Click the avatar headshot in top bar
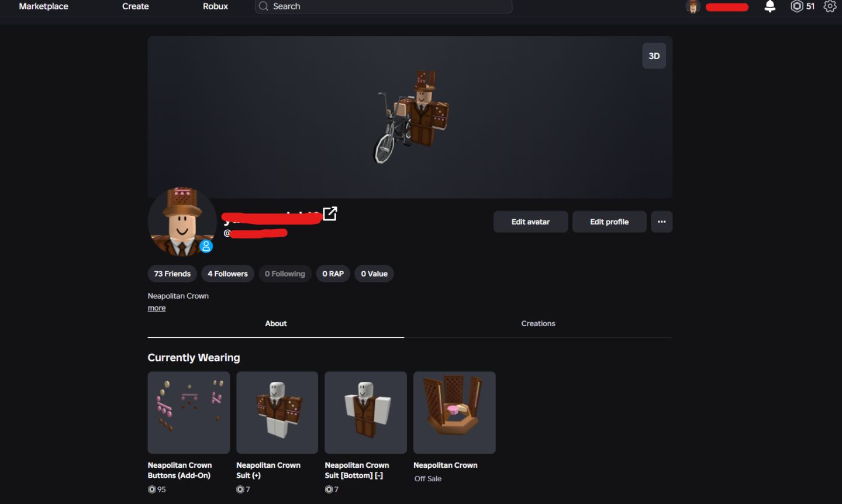Image resolution: width=842 pixels, height=504 pixels. 693,6
